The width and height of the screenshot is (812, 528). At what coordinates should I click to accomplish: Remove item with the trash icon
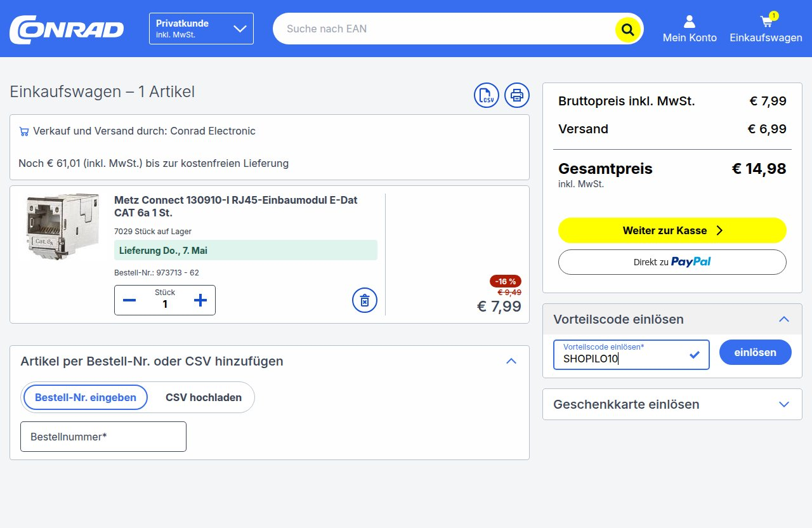pos(365,300)
